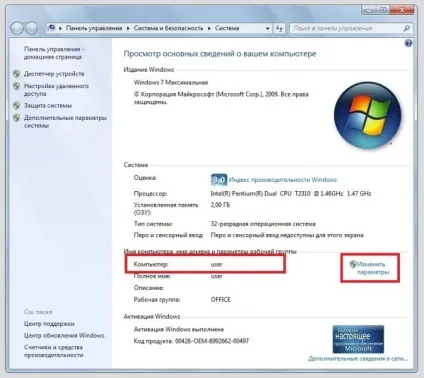Viewport: 424px width, 378px height.
Task: Click installed memory value 2,00 ГБ
Action: 220,205
